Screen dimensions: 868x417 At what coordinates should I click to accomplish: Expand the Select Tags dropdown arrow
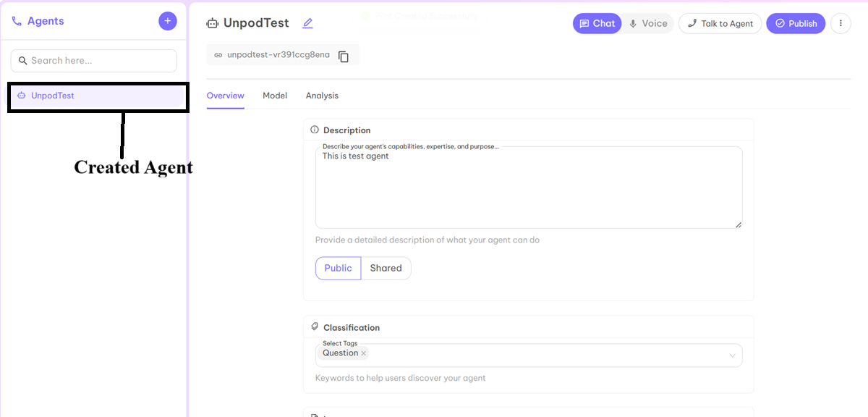click(732, 355)
